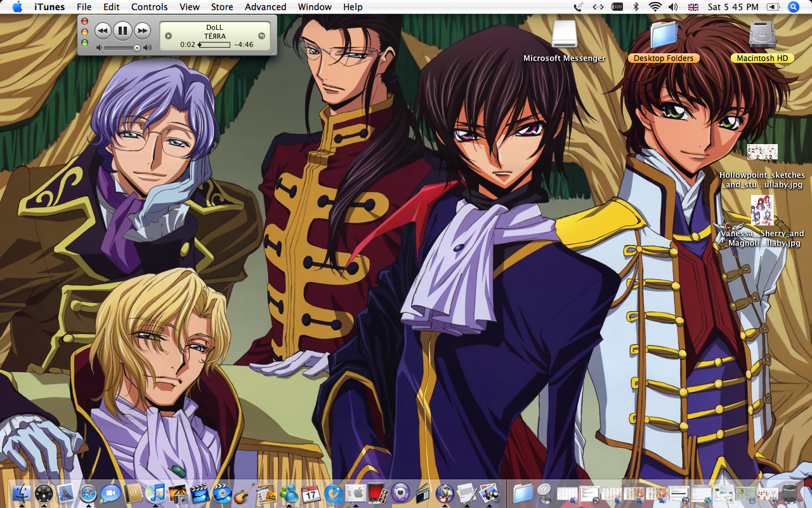
Task: Pause the song in iTunes mini player
Action: point(122,30)
